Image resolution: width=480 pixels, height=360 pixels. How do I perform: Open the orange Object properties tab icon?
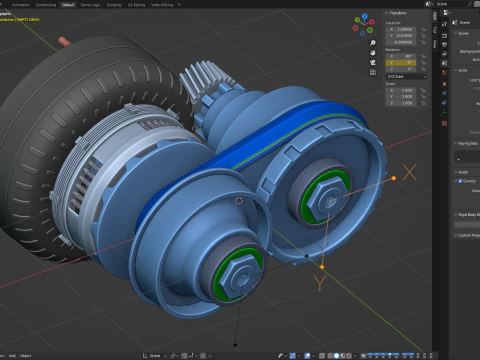(444, 84)
